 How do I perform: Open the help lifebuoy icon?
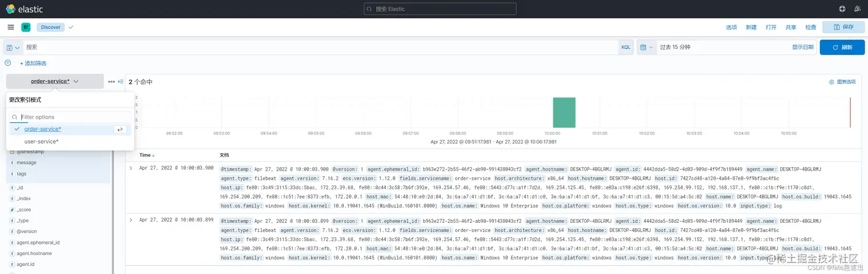point(842,9)
